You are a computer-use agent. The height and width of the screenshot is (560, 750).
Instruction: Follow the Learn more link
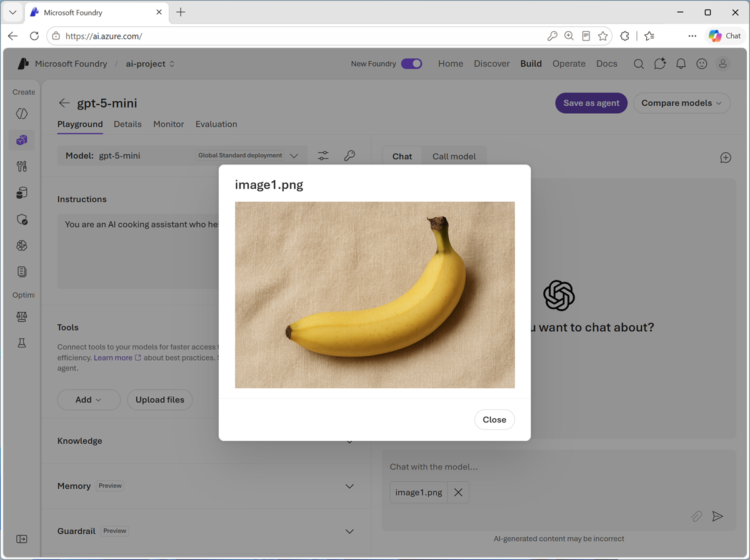point(117,357)
